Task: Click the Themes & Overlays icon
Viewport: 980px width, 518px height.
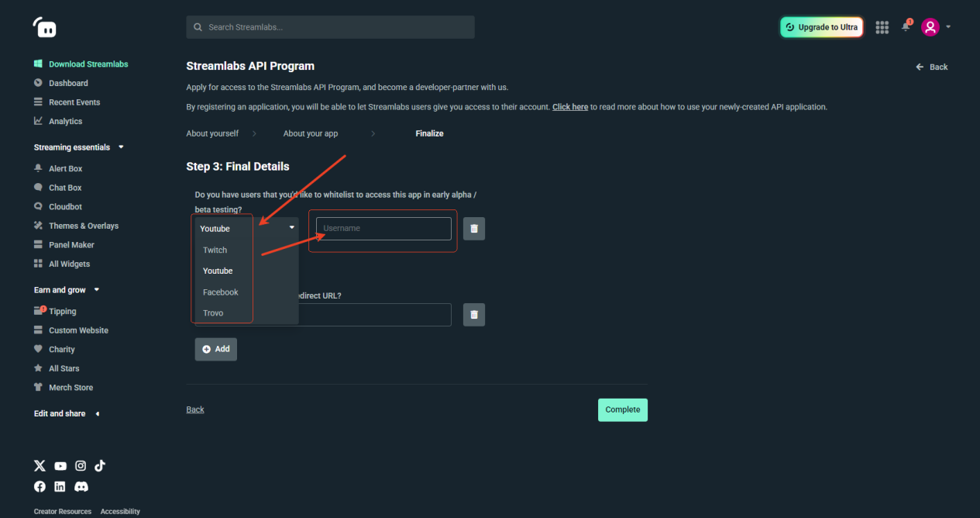Action: pyautogui.click(x=38, y=226)
